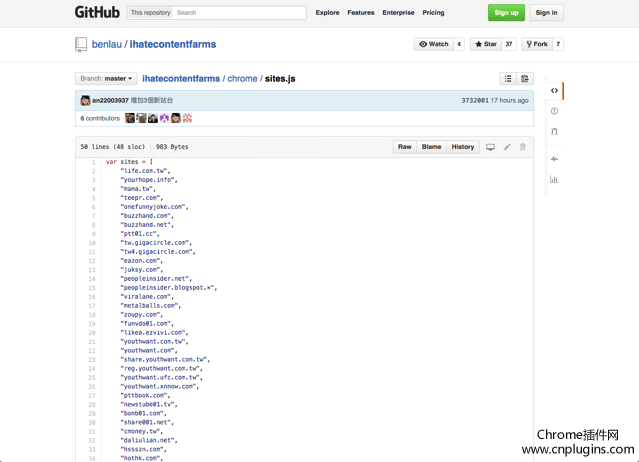Viewport: 639px width, 462px height.
Task: Click the pencil edit file icon
Action: click(507, 147)
